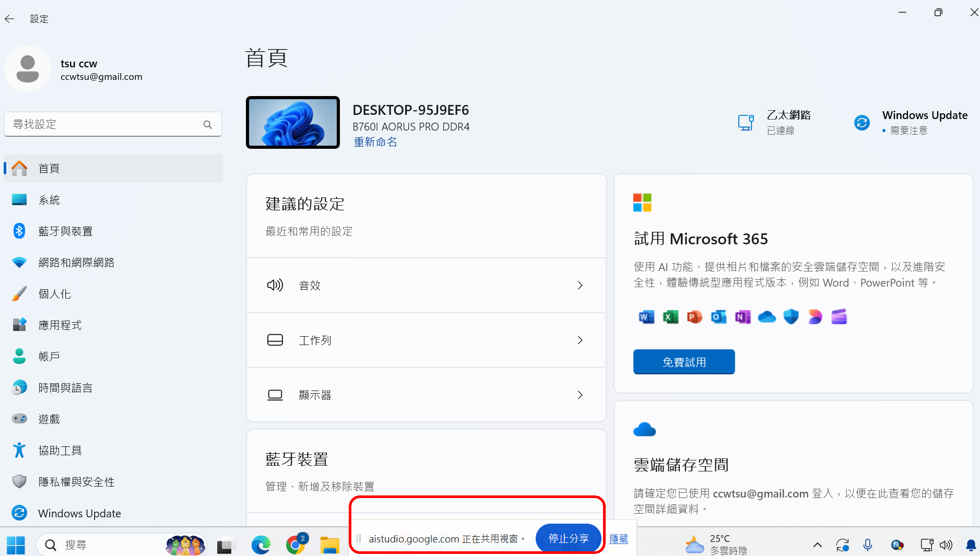Click the search magnifier icon in 尋找設定
This screenshot has width=980, height=556.
208,125
